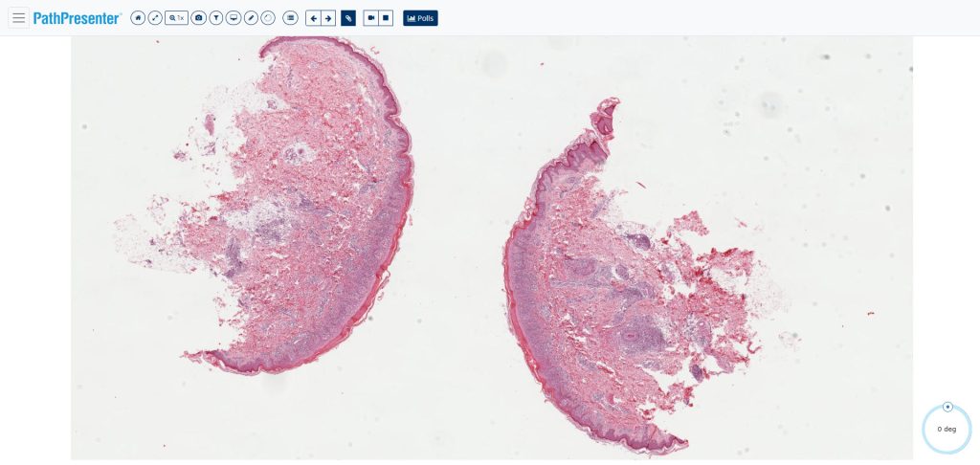Click the circular rotate icon
This screenshot has height=465, width=980.
268,18
